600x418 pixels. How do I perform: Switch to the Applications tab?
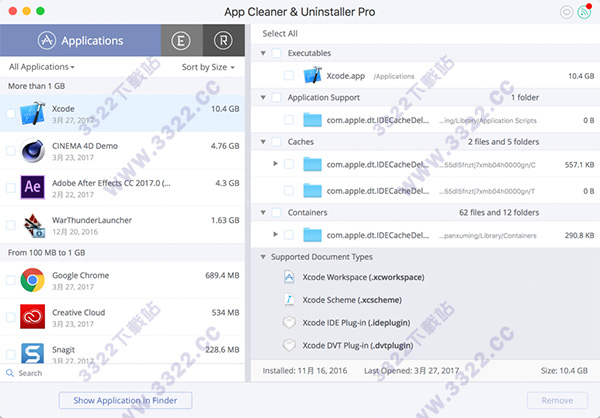point(80,40)
